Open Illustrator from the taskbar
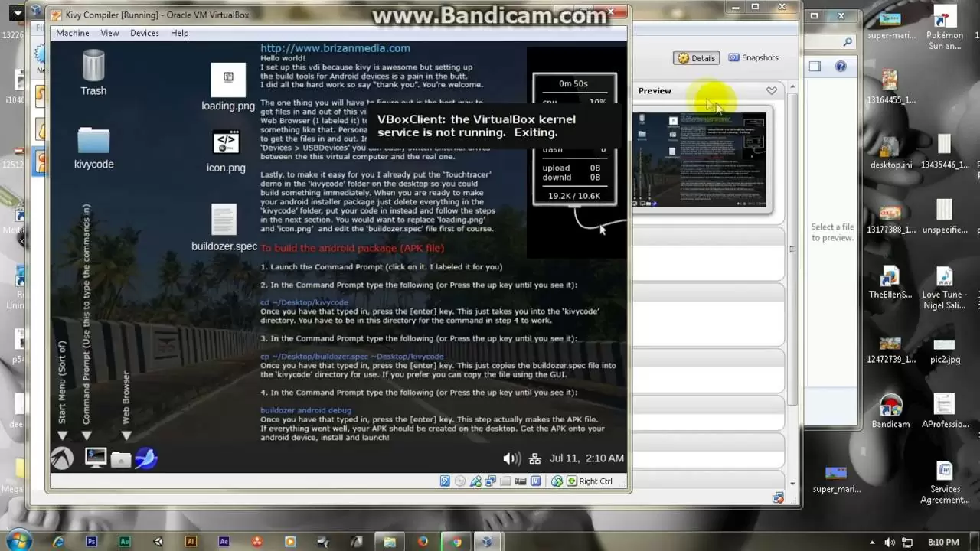 pos(191,542)
